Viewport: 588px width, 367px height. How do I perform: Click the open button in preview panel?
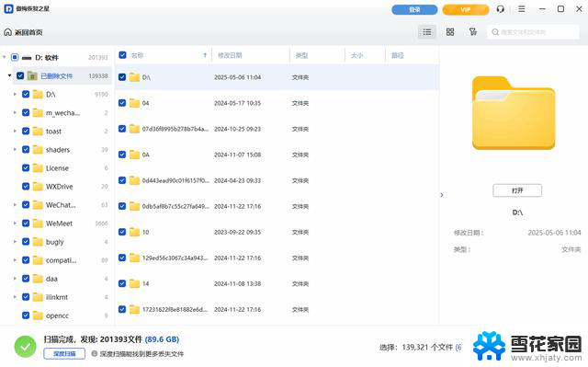coord(517,190)
